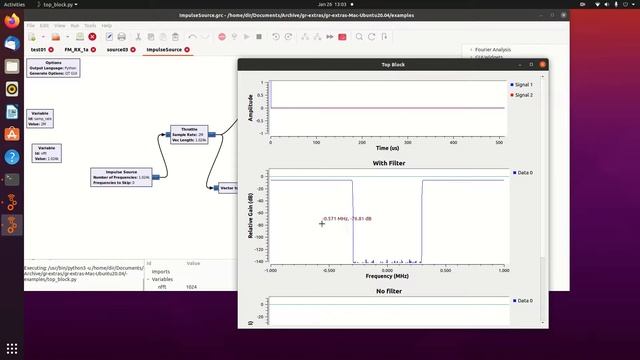Screen dimensions: 640x360
Task: Expand Fourier Analysis in block tree
Action: (x=471, y=49)
